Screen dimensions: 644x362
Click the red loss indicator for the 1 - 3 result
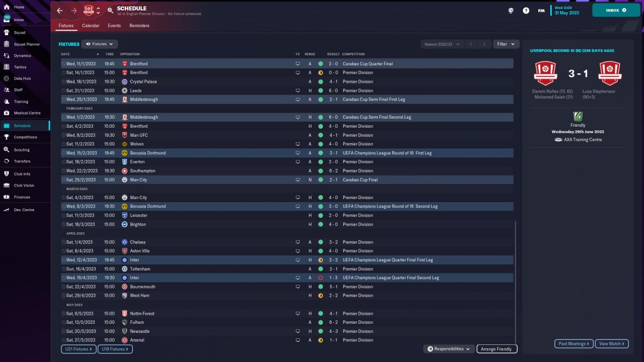[320, 278]
